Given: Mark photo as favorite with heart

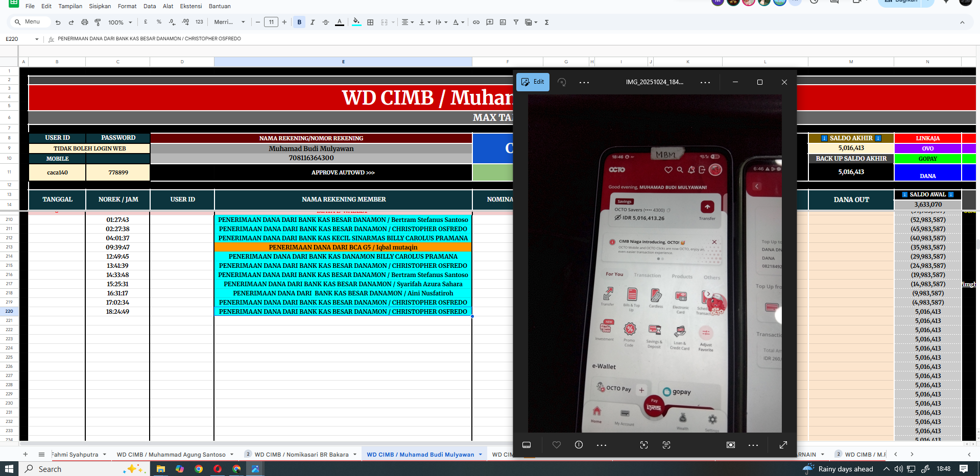Looking at the screenshot, I should [x=557, y=445].
